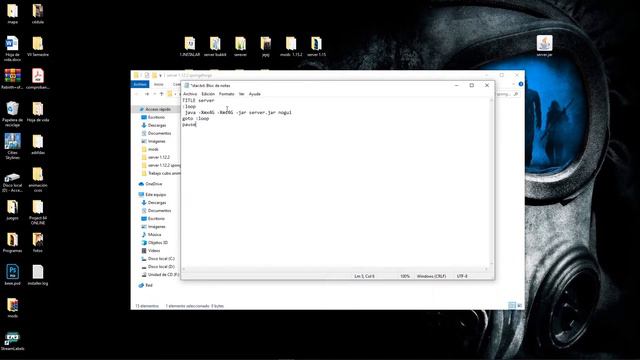Select the Project 64 ONLINE folder

pos(38,212)
